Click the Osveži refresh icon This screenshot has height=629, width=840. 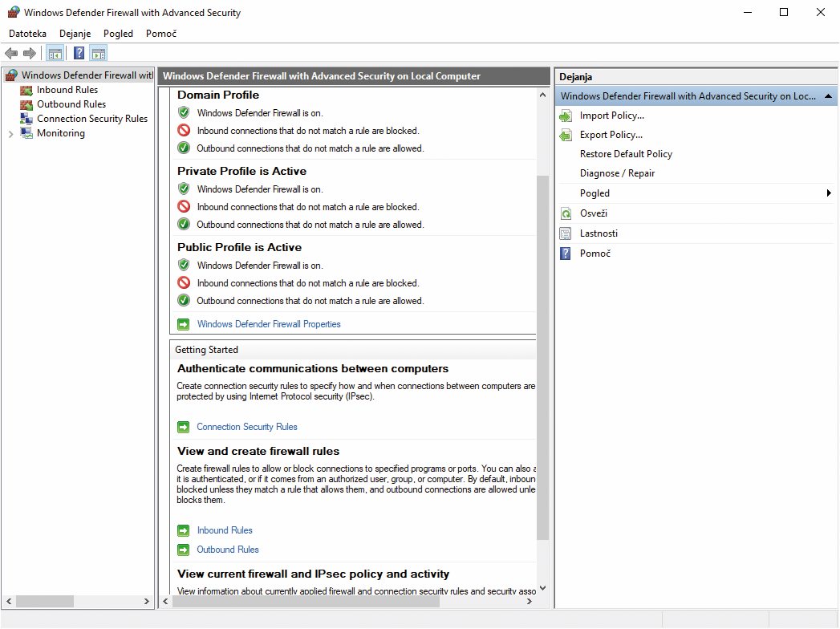click(x=566, y=213)
